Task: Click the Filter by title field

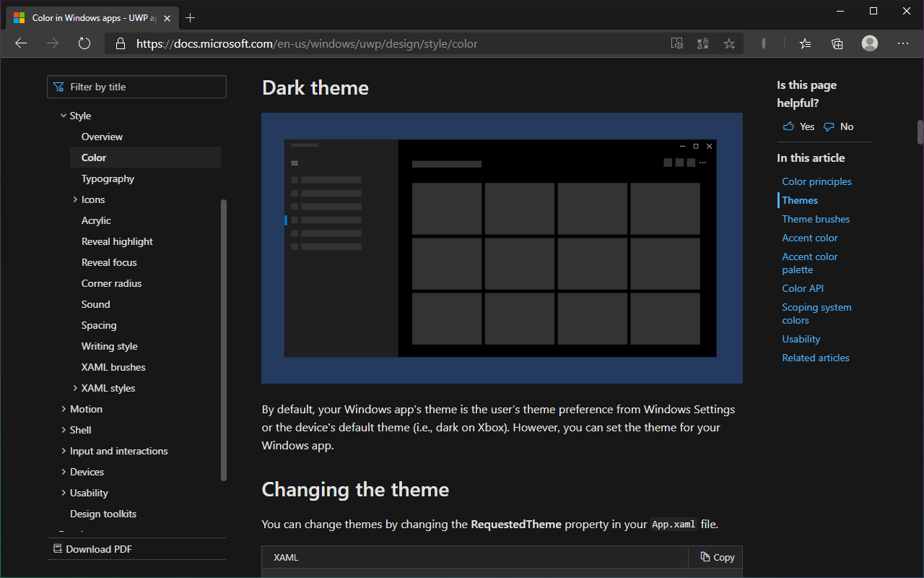Action: pos(136,86)
